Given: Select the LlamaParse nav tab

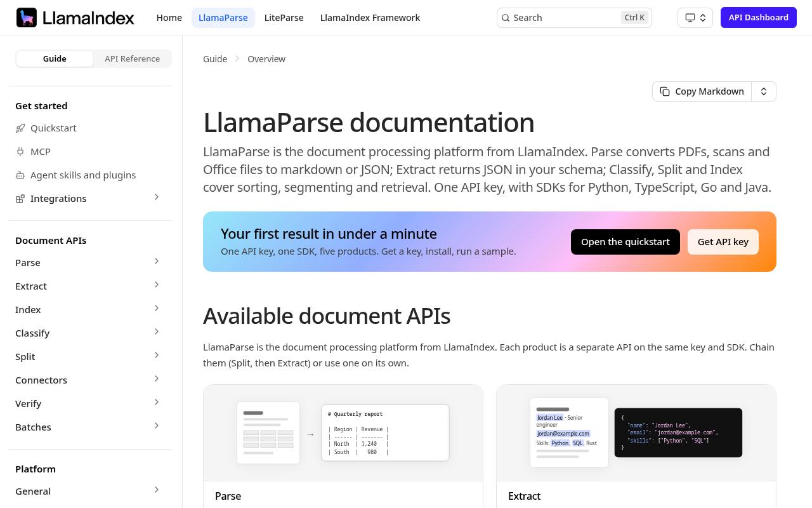Looking at the screenshot, I should 223,18.
